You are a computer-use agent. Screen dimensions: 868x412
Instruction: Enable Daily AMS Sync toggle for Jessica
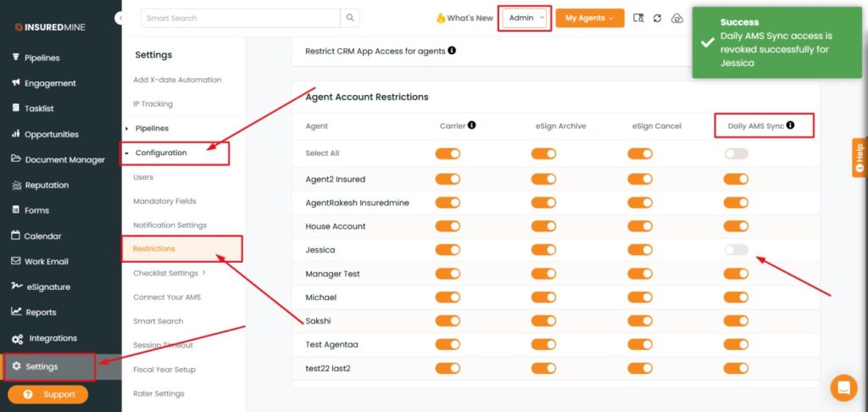pos(736,250)
